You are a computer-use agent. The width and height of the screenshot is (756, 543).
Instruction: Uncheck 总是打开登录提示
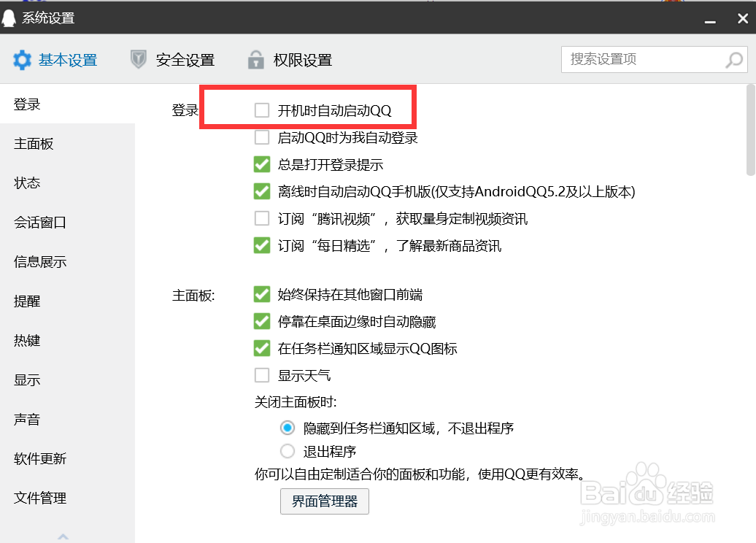coord(262,164)
